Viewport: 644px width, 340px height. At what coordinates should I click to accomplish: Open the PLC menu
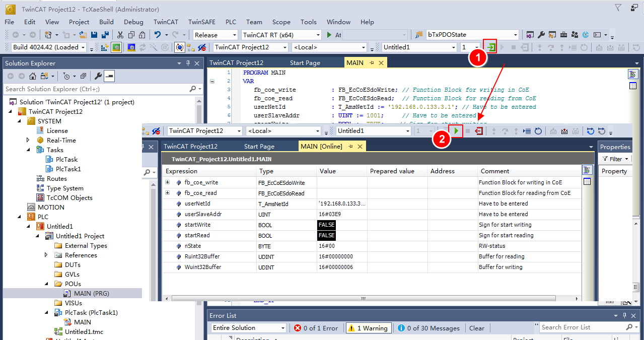pyautogui.click(x=231, y=22)
